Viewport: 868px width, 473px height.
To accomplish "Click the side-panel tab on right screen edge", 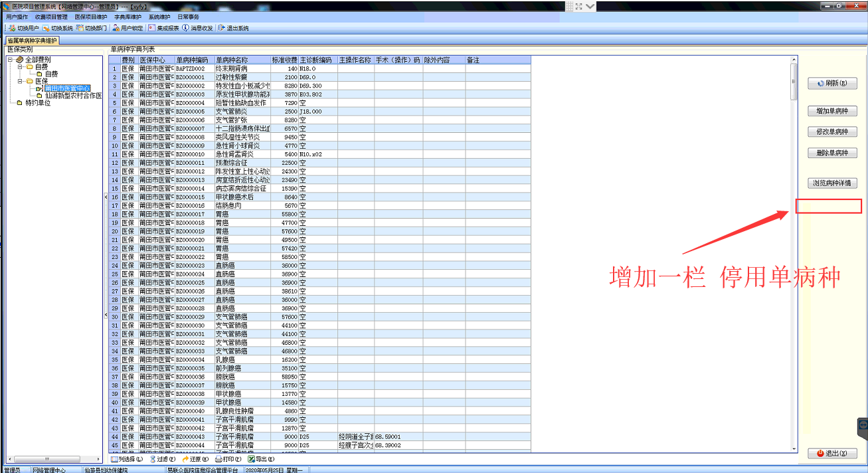I will [x=863, y=429].
